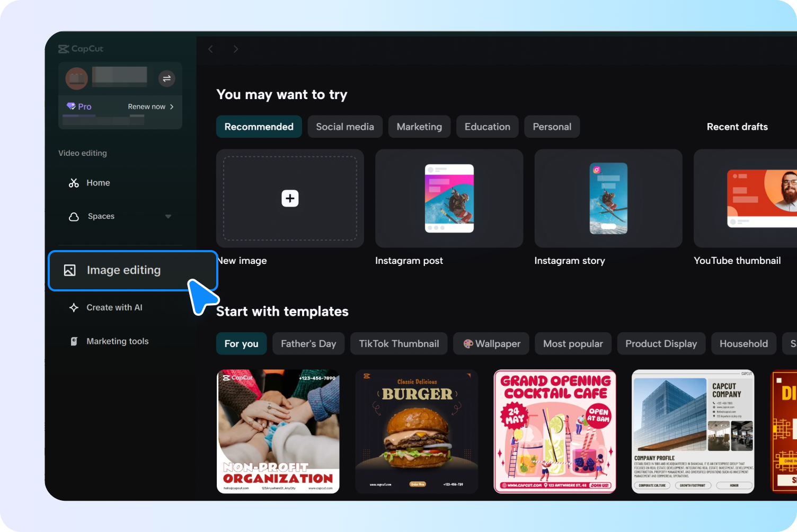
Task: Open Create with AI
Action: [x=114, y=307]
